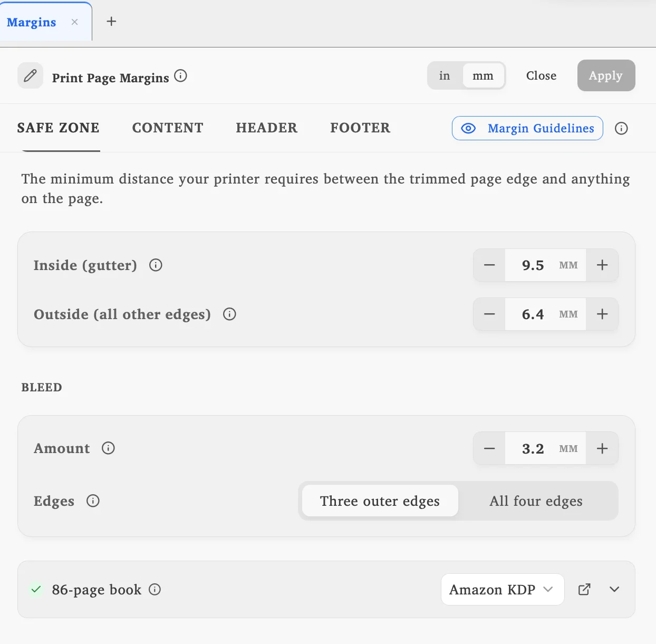
Task: Increase Bleed Amount with plus
Action: pyautogui.click(x=602, y=448)
